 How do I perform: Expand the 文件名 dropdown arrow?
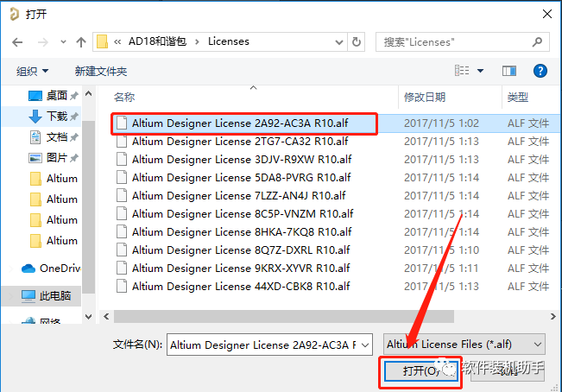coord(365,345)
